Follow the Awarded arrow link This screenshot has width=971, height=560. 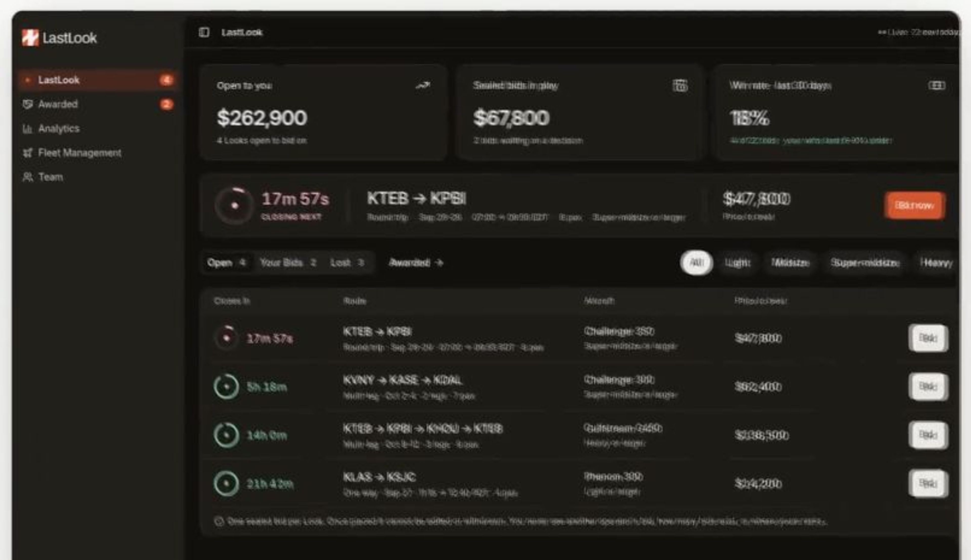(416, 263)
